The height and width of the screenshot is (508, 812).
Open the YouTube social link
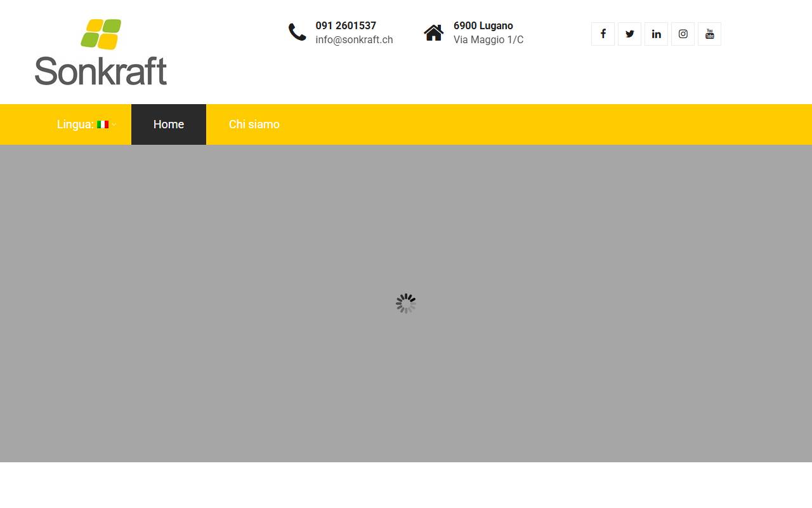tap(709, 34)
